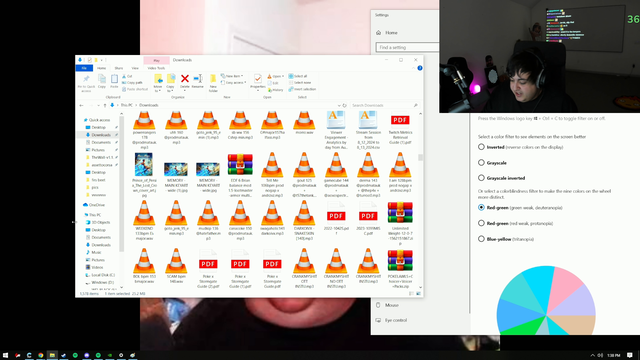
Task: Open Chrome from the Windows taskbar
Action: pos(40,355)
